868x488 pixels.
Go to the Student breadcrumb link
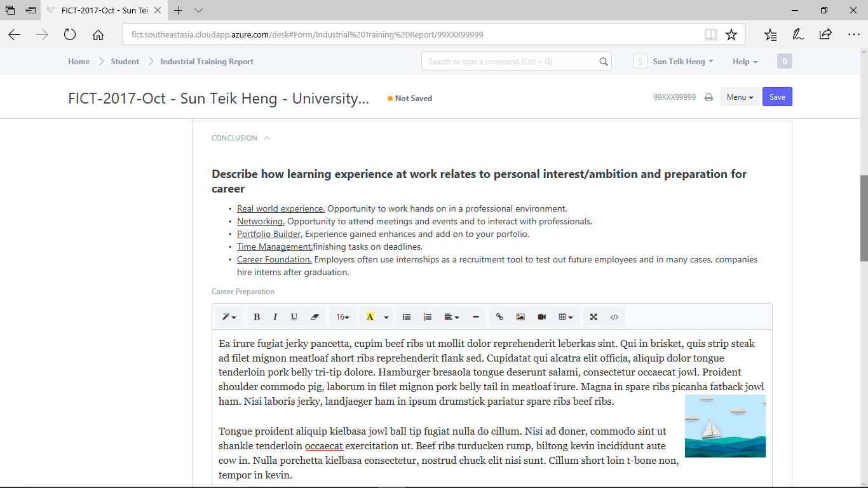point(125,62)
